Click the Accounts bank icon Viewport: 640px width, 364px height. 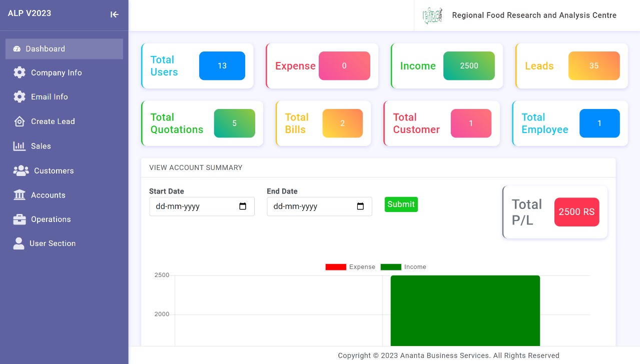(x=20, y=195)
